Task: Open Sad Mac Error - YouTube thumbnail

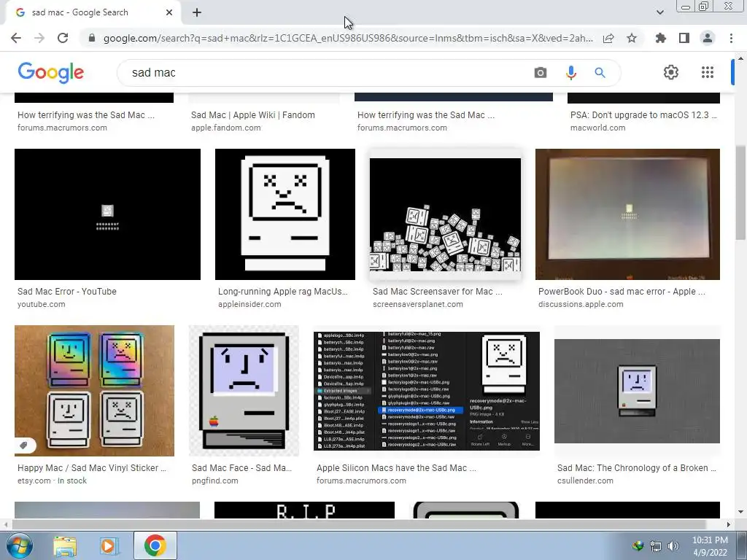Action: [x=108, y=214]
